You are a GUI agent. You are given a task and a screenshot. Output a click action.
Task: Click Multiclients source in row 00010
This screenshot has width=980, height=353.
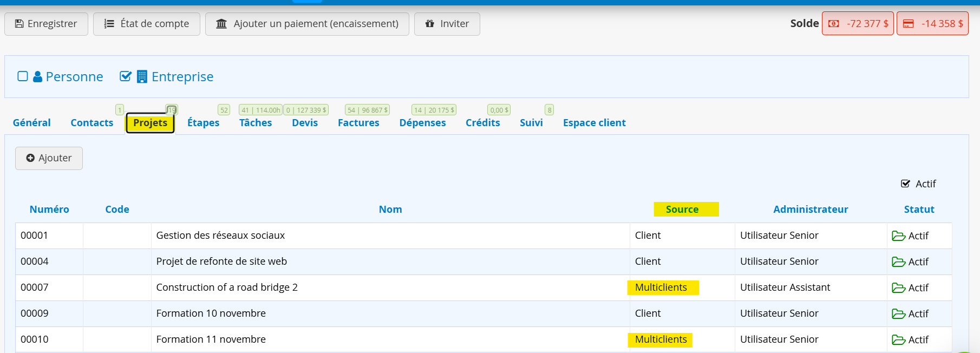click(x=661, y=339)
